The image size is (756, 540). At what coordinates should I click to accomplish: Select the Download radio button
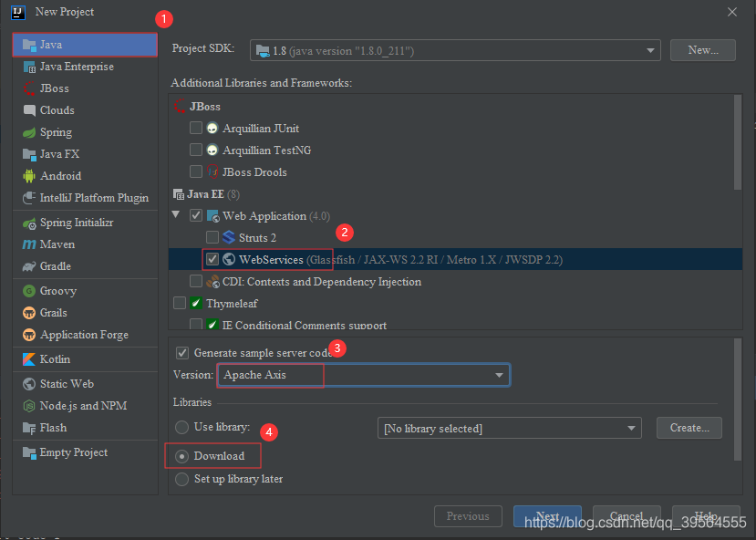[181, 456]
